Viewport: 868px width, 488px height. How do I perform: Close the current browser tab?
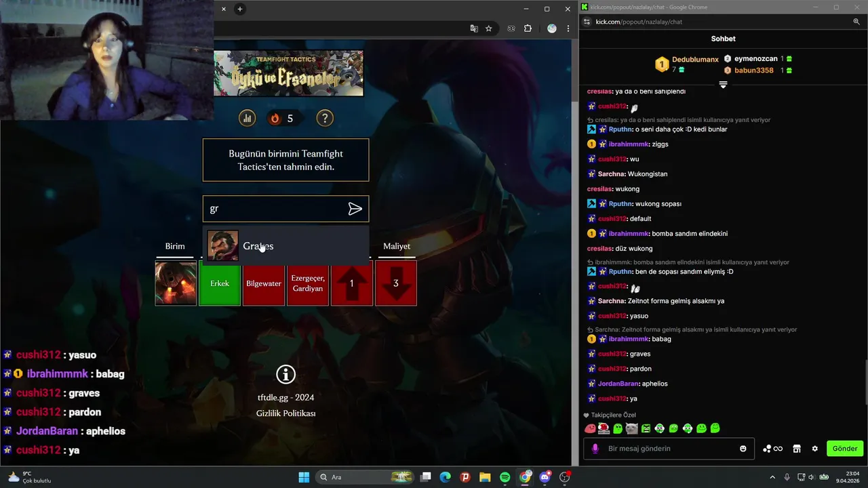click(224, 9)
